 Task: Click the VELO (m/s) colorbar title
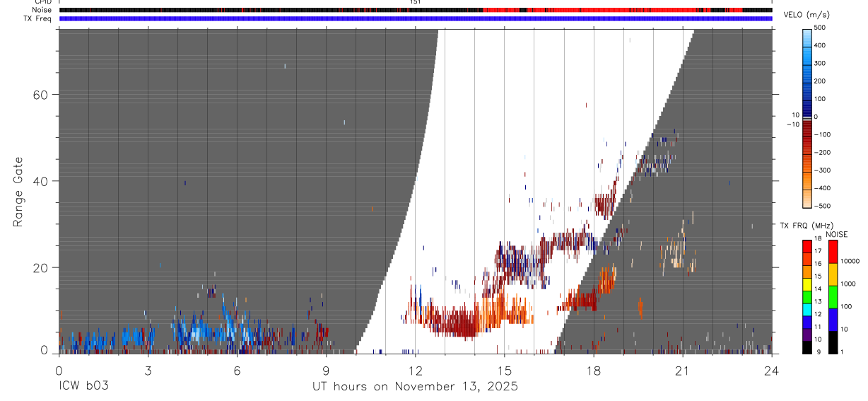click(x=807, y=15)
